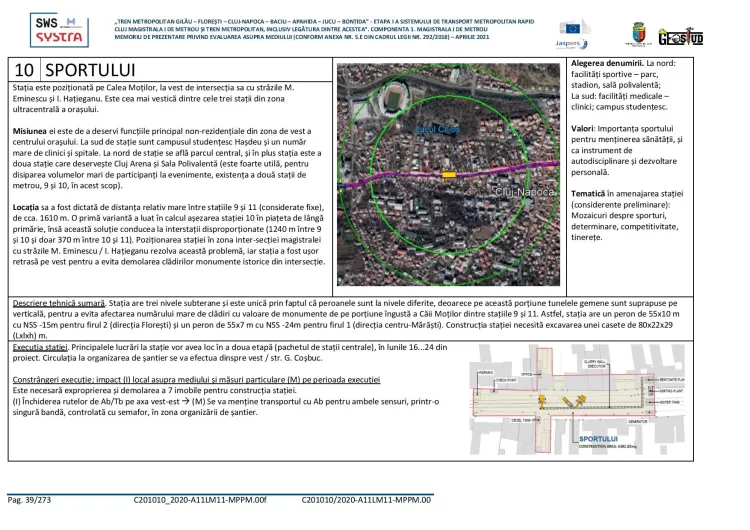Click the station number 10 cell
This screenshot has width=750, height=530.
(25, 70)
